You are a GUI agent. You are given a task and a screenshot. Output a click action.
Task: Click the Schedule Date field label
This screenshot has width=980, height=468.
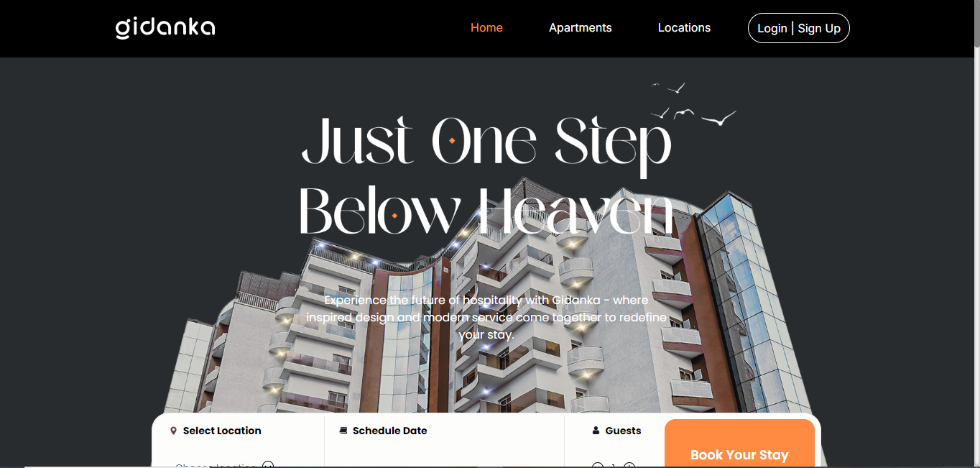click(390, 431)
